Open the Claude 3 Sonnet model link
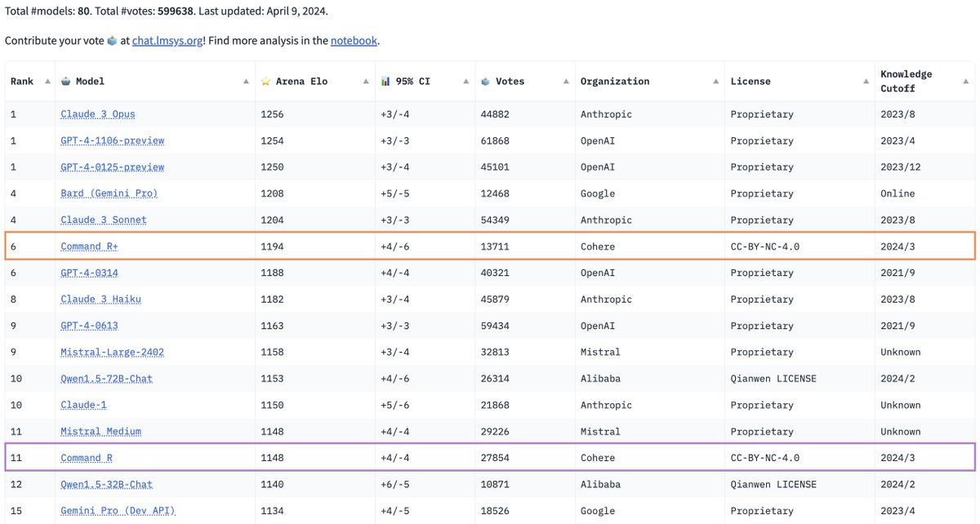This screenshot has height=524, width=980. coord(104,220)
